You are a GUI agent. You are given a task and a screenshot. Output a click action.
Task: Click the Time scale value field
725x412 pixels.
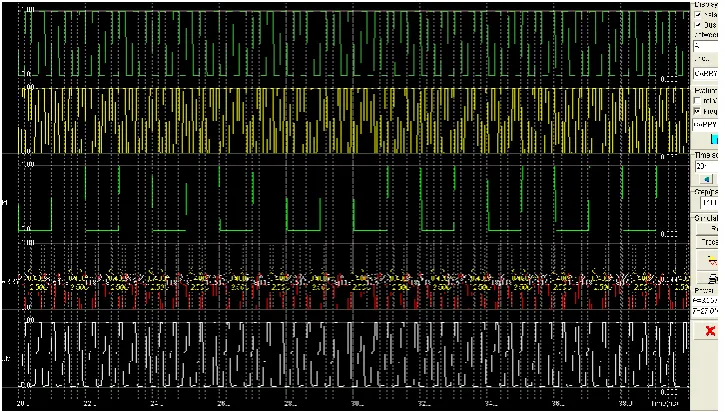click(x=706, y=166)
